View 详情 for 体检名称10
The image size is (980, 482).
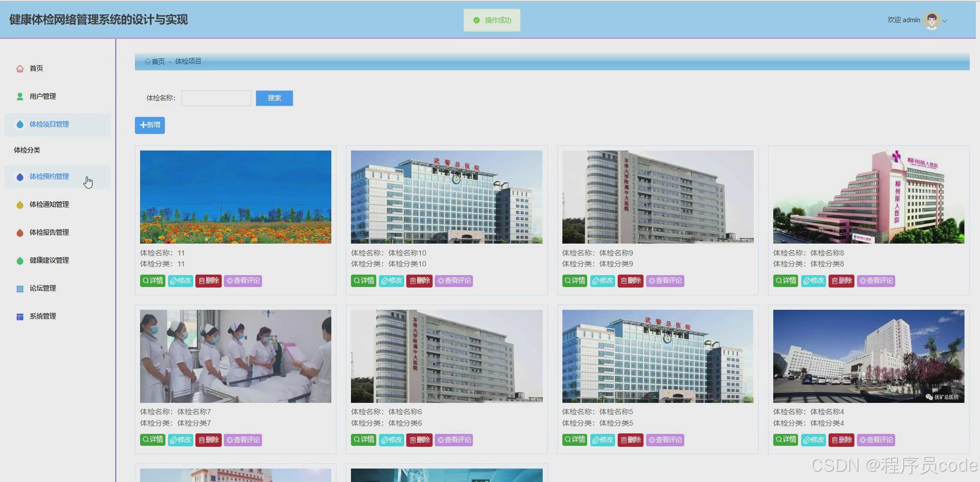tap(364, 281)
